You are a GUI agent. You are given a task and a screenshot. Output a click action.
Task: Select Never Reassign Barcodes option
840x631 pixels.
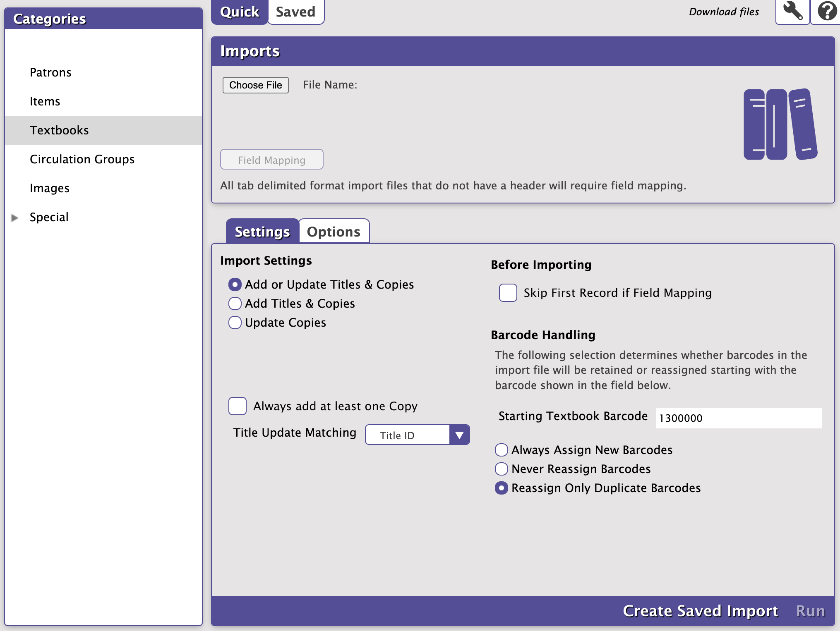(501, 469)
